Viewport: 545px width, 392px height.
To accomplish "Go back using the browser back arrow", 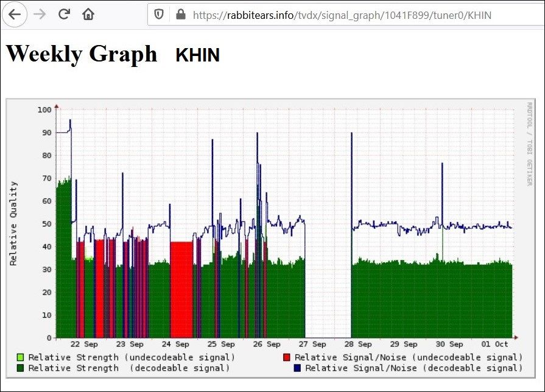I will pos(15,15).
